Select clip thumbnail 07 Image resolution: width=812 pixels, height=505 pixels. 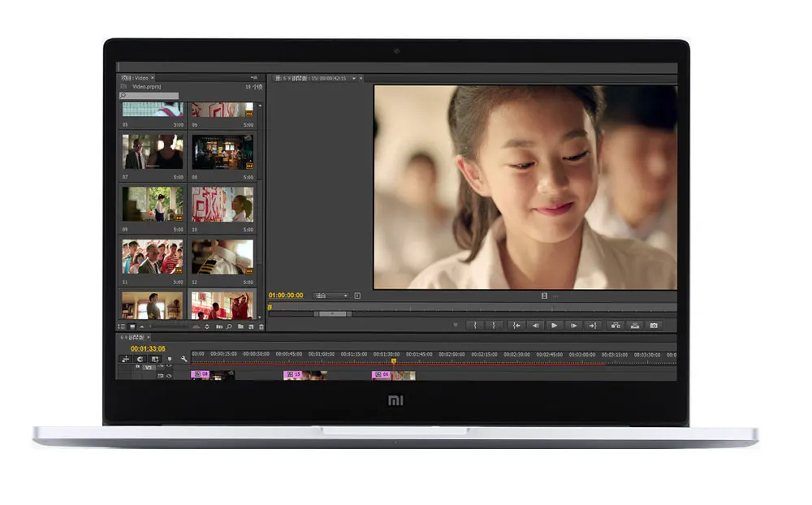tap(153, 151)
